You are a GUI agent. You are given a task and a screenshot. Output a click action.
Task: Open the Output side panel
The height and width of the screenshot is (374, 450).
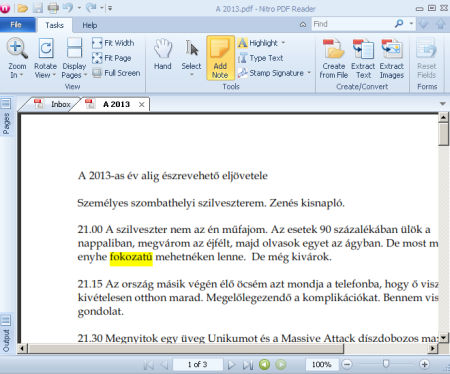(x=6, y=334)
